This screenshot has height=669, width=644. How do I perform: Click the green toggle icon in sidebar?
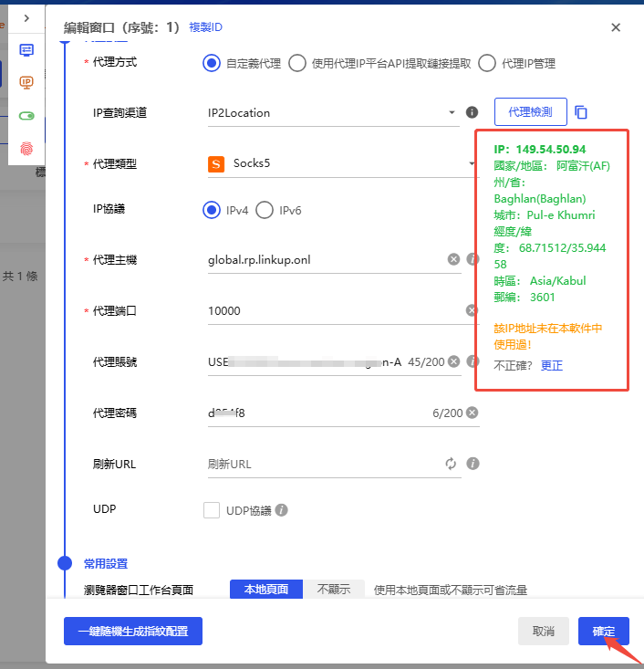point(26,116)
